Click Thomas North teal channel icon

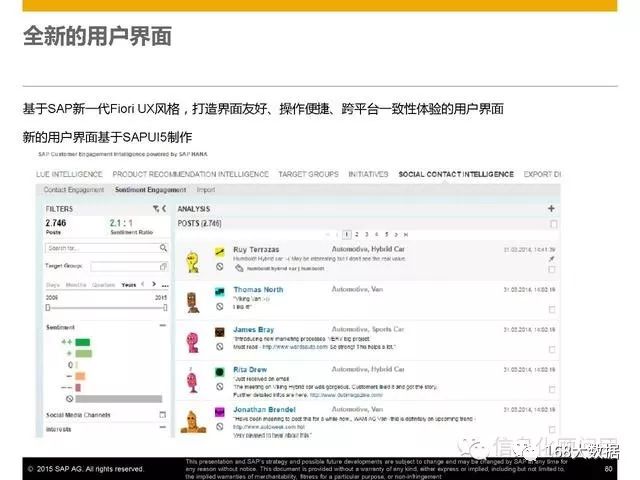coord(220,292)
